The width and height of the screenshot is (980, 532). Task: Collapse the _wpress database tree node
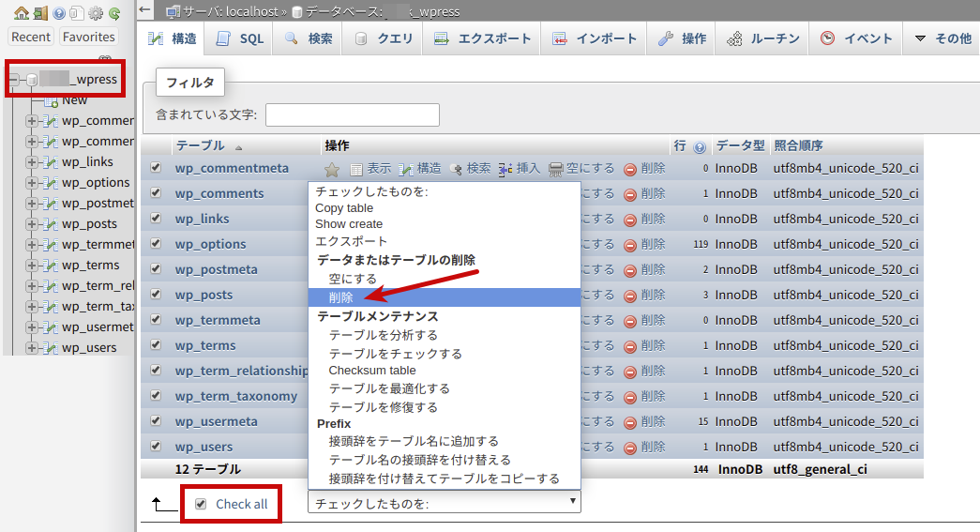point(14,80)
